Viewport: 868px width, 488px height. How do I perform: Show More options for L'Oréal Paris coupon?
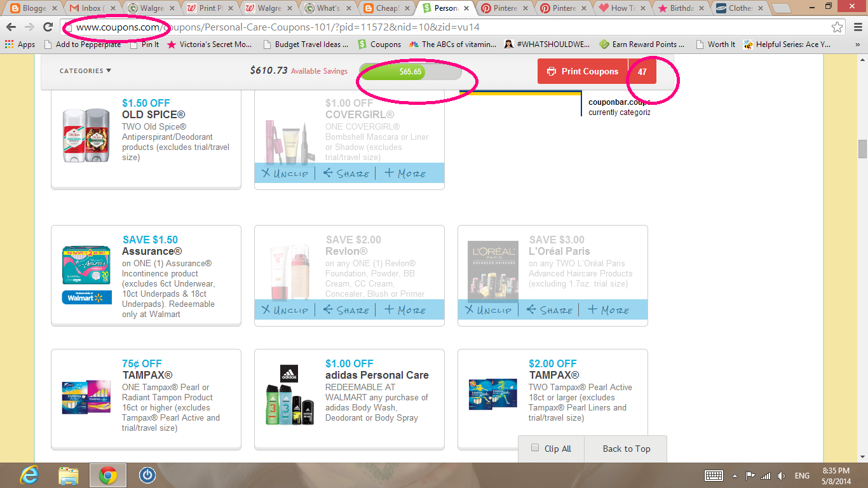pos(608,310)
